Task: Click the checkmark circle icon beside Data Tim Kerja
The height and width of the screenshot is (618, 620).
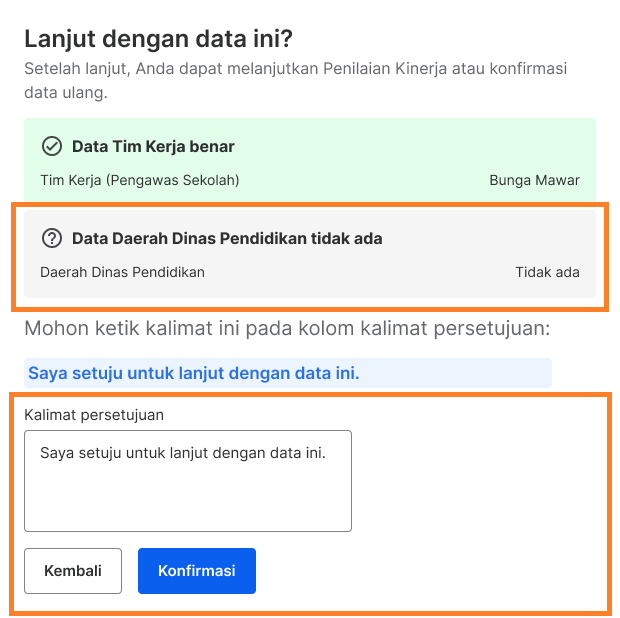Action: (x=52, y=146)
